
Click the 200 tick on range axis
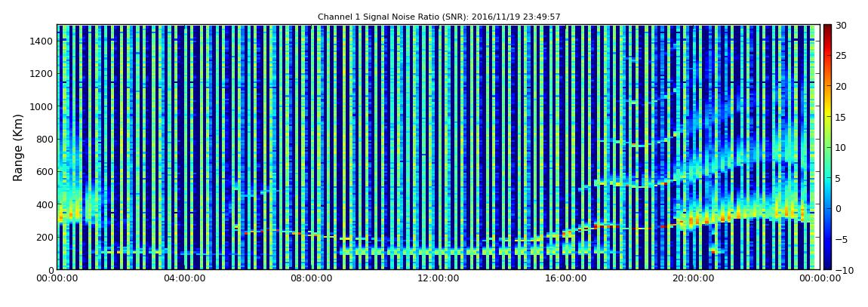click(45, 237)
